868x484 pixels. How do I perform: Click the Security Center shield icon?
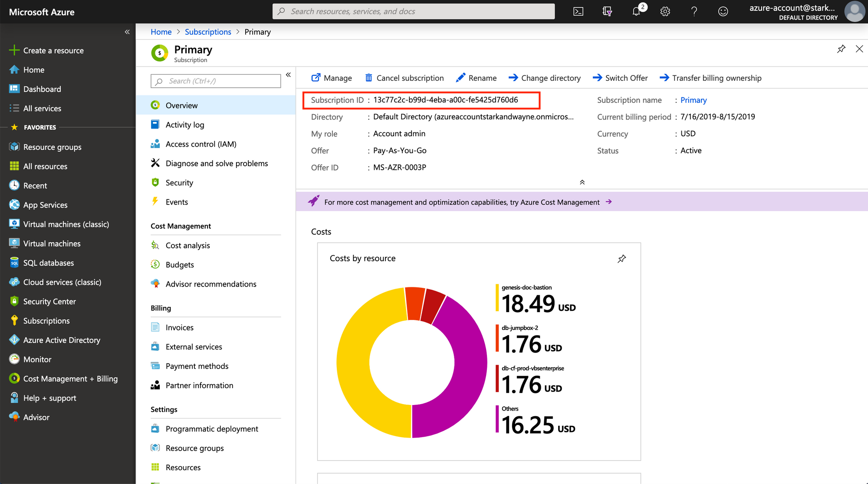click(14, 301)
